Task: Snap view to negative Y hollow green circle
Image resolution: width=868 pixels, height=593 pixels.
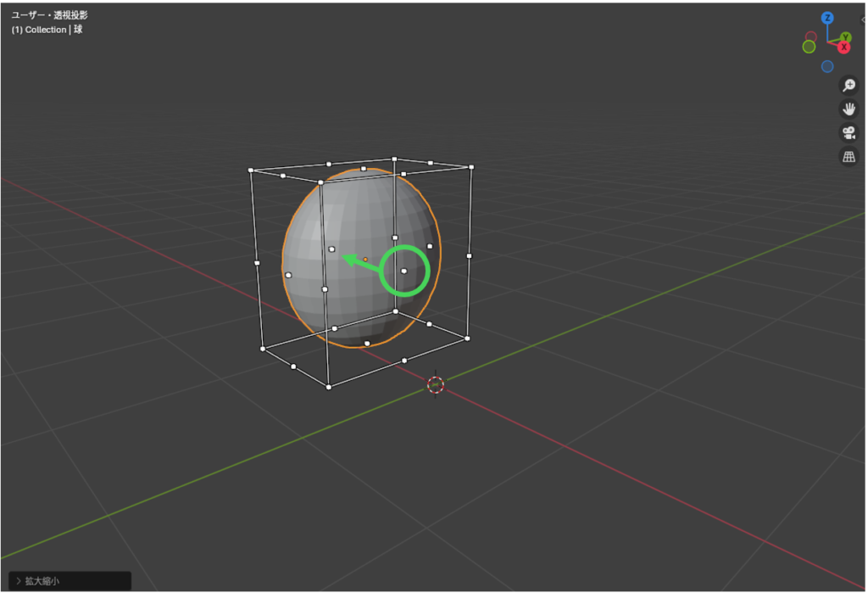Action: pyautogui.click(x=809, y=48)
